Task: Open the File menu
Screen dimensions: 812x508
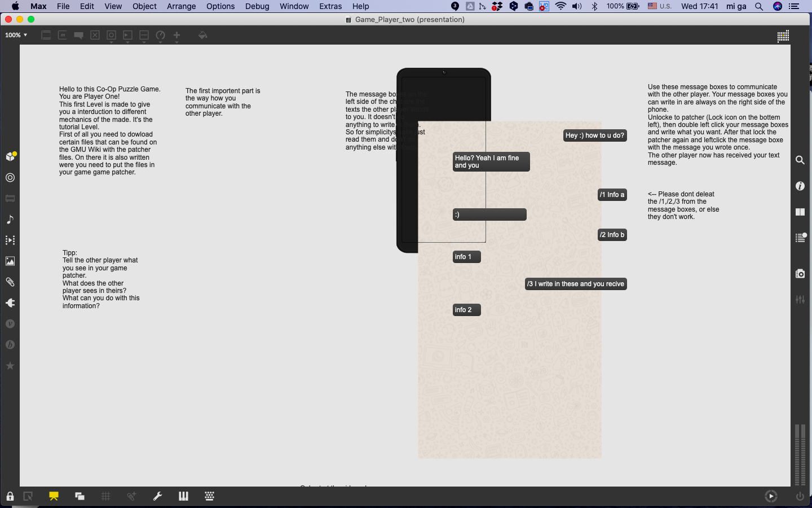Action: pyautogui.click(x=63, y=6)
